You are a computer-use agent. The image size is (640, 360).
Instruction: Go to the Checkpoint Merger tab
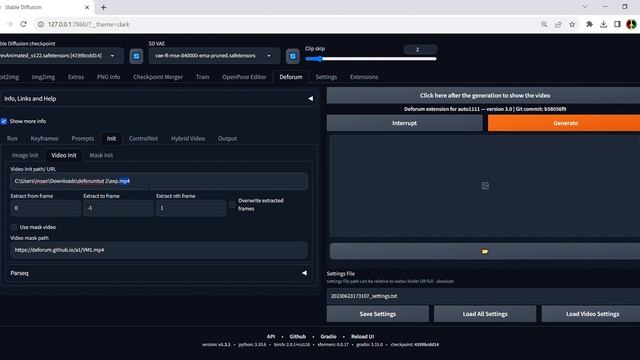(158, 77)
